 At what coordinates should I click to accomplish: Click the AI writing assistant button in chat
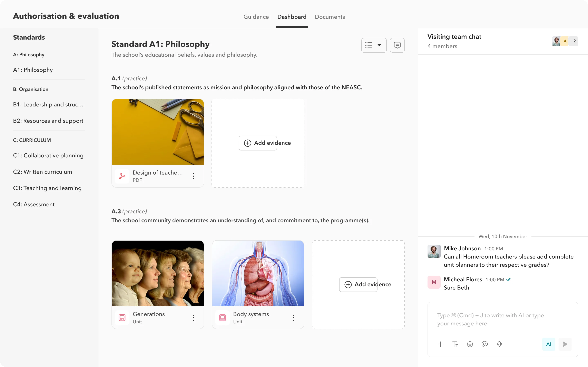[x=549, y=344]
